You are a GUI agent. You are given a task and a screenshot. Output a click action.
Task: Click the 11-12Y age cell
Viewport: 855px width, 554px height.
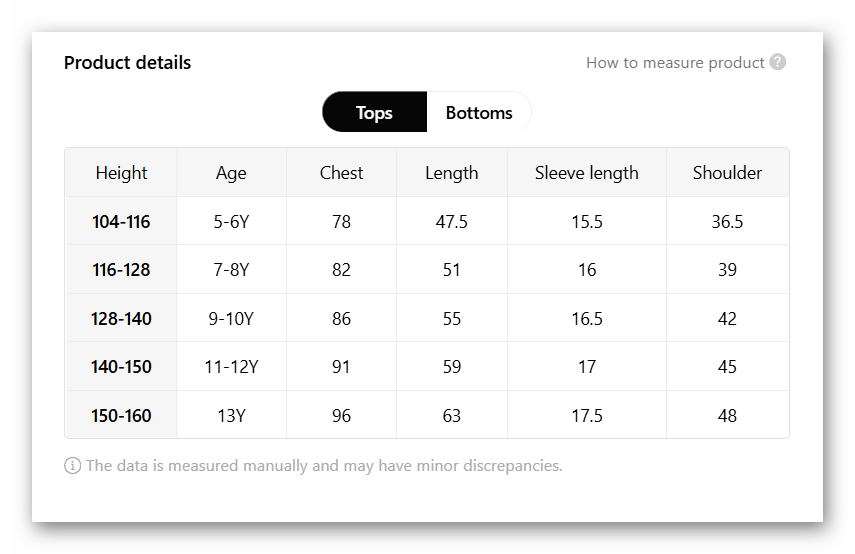coord(231,367)
